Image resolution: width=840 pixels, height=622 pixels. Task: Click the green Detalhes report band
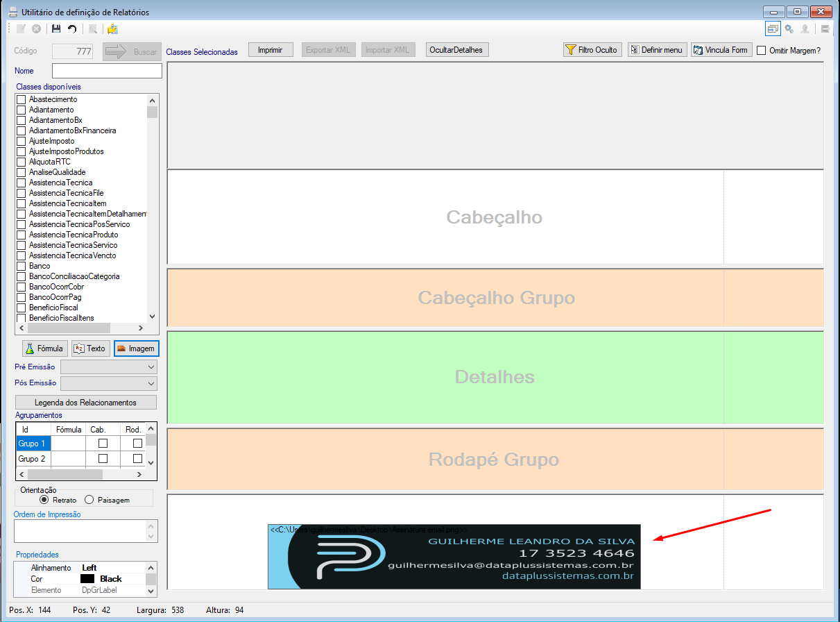point(495,377)
